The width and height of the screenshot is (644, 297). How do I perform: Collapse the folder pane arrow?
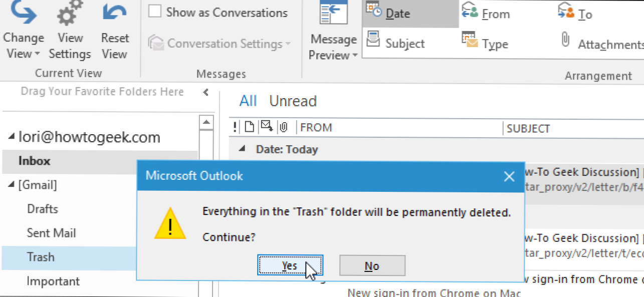tap(205, 92)
